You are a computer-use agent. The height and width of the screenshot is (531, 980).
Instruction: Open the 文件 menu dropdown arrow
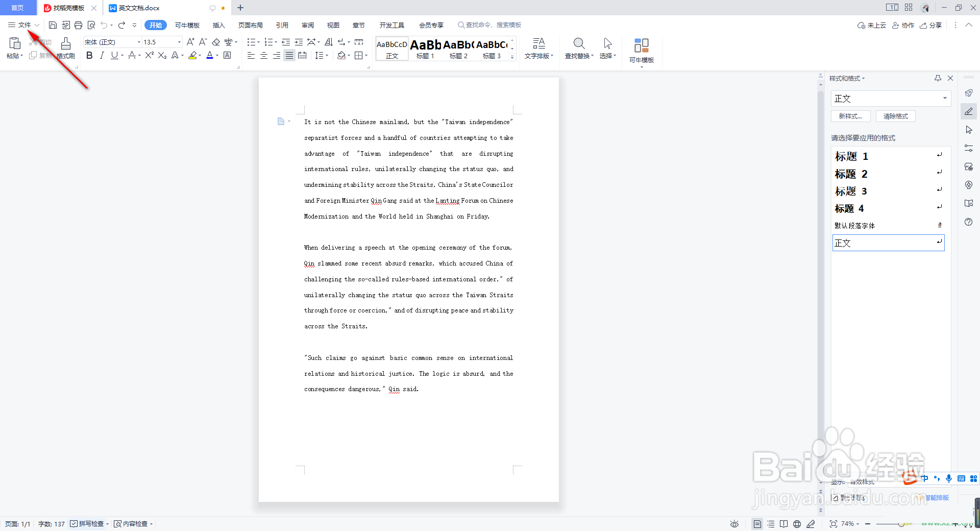pyautogui.click(x=37, y=25)
